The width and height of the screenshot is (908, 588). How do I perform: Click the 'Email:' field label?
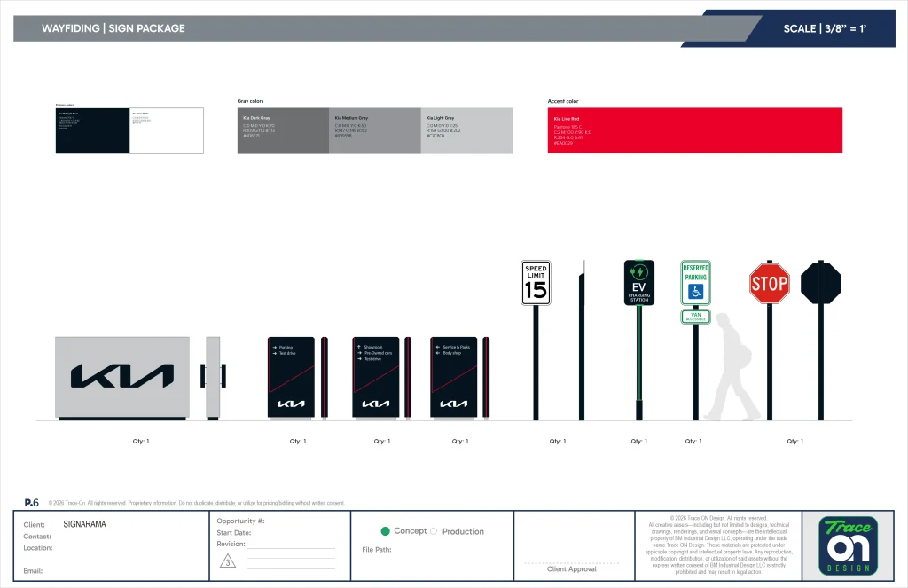(33, 570)
